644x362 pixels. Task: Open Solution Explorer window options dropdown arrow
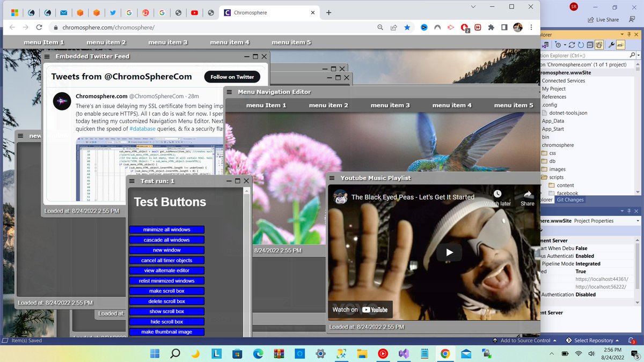pyautogui.click(x=623, y=34)
